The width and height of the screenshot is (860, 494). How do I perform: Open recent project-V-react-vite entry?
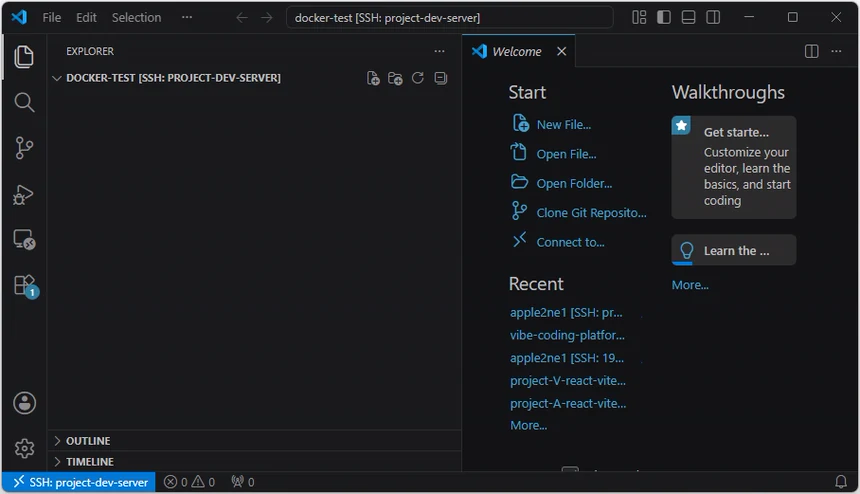pyautogui.click(x=568, y=381)
